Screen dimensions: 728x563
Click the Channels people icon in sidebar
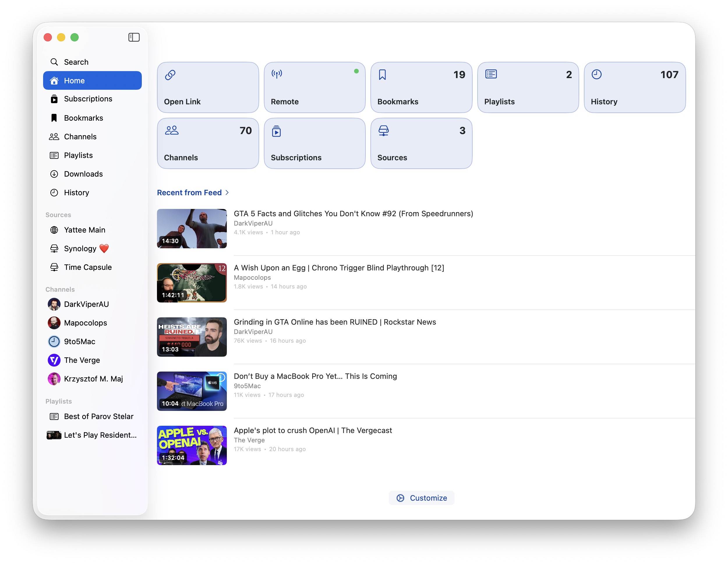click(54, 136)
